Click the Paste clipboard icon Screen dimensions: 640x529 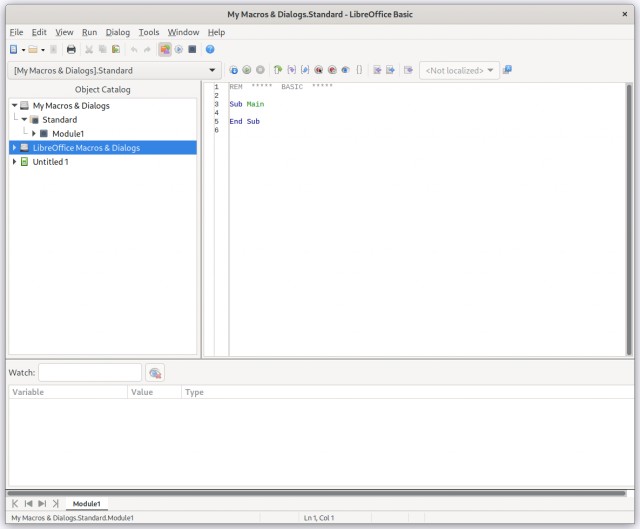pyautogui.click(x=116, y=49)
